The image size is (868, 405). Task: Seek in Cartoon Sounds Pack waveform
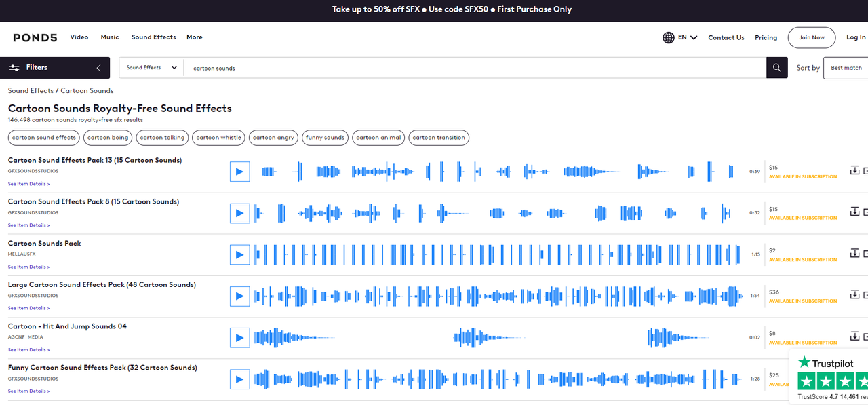pos(498,254)
